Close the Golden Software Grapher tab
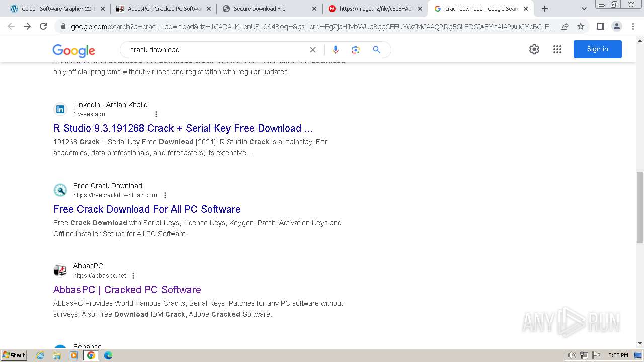The width and height of the screenshot is (644, 362). (x=103, y=9)
